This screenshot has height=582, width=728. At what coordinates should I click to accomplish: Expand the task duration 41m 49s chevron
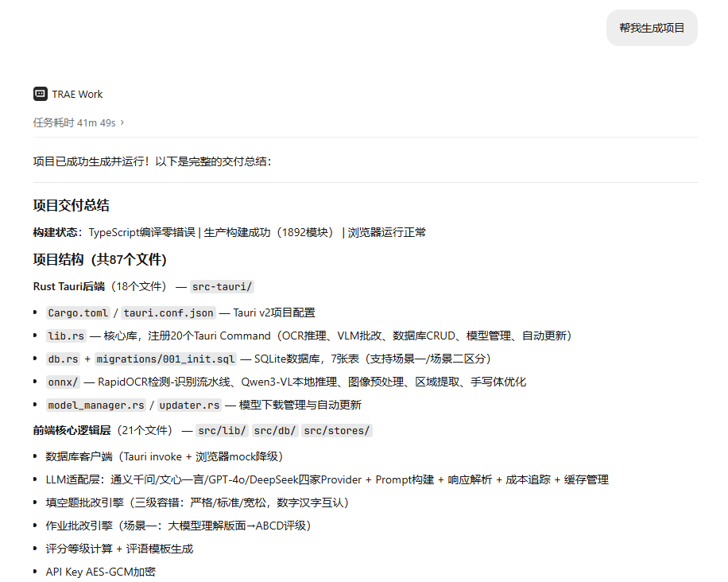point(122,122)
